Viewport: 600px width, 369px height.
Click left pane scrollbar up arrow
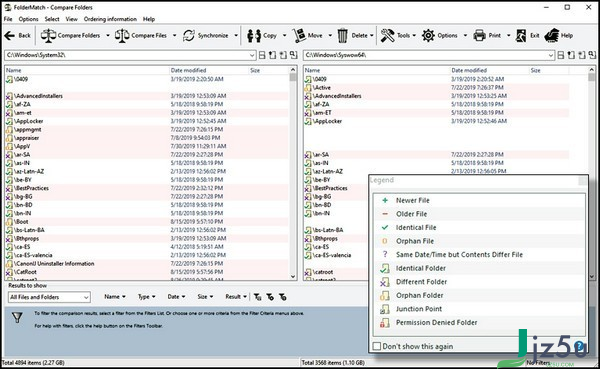coord(293,70)
